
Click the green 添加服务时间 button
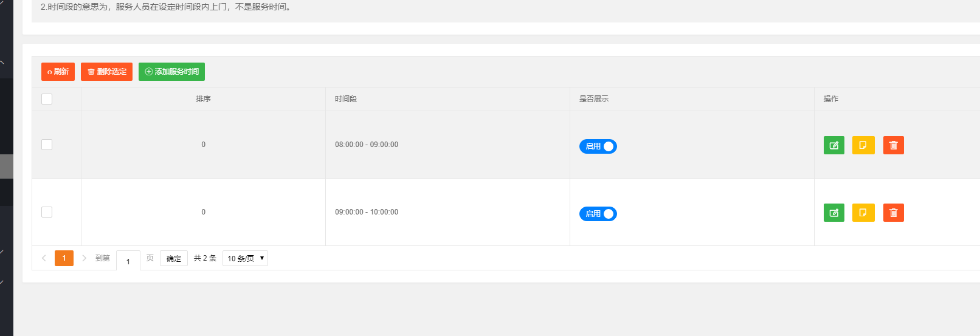(x=171, y=72)
